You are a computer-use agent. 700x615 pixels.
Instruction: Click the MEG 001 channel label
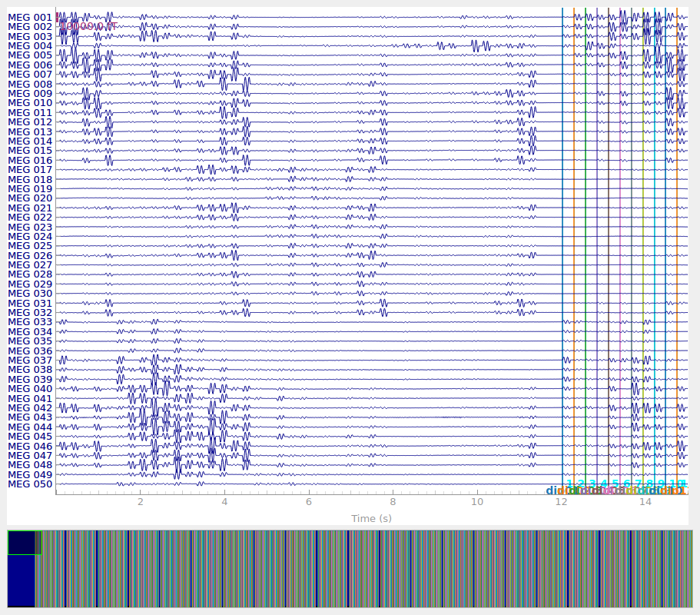click(30, 17)
